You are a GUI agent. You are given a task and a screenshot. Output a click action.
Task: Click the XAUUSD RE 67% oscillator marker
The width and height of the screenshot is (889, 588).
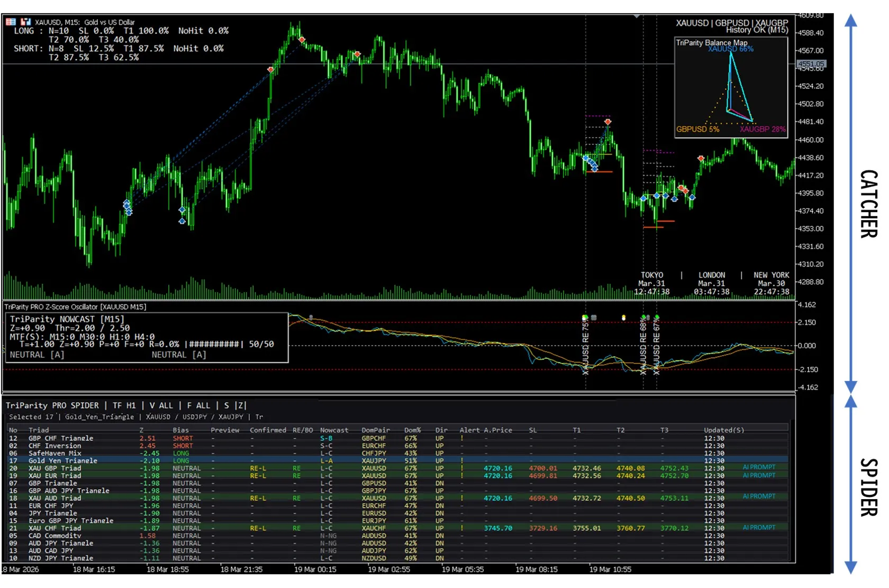(657, 347)
